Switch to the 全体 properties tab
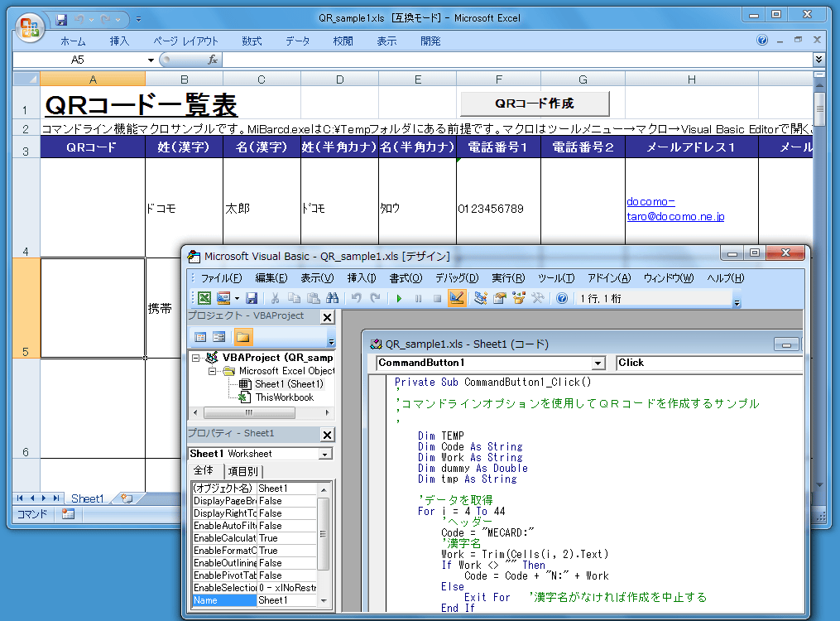Viewport: 840px width, 621px height. [x=204, y=470]
